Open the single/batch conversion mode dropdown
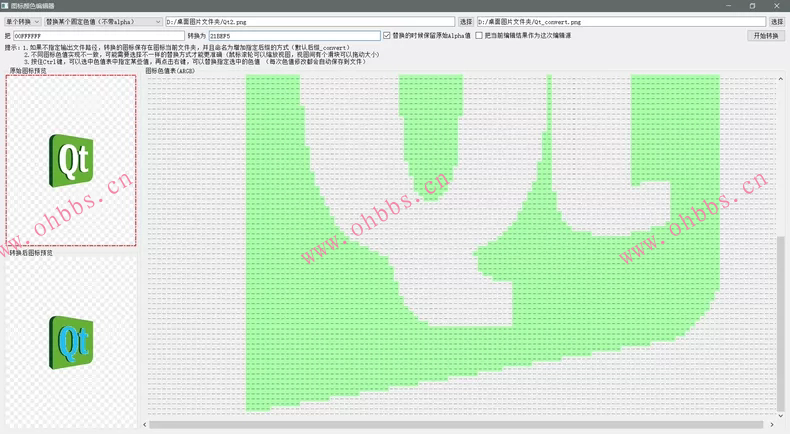790x434 pixels. coord(23,22)
